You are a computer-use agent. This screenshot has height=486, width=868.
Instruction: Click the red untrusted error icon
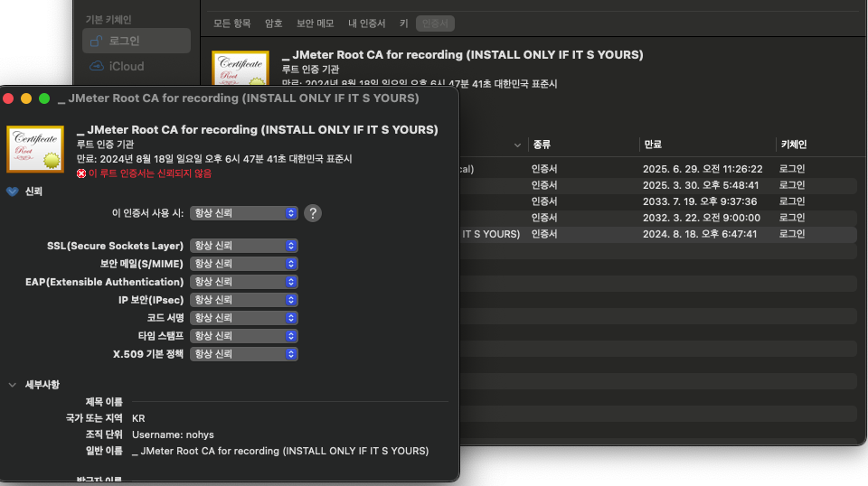pos(81,173)
